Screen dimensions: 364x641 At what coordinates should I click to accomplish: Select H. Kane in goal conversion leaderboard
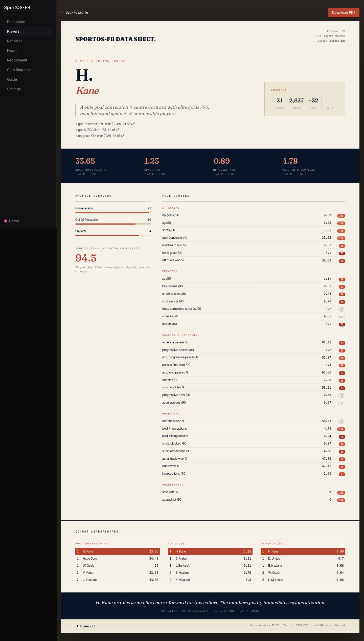click(x=118, y=551)
